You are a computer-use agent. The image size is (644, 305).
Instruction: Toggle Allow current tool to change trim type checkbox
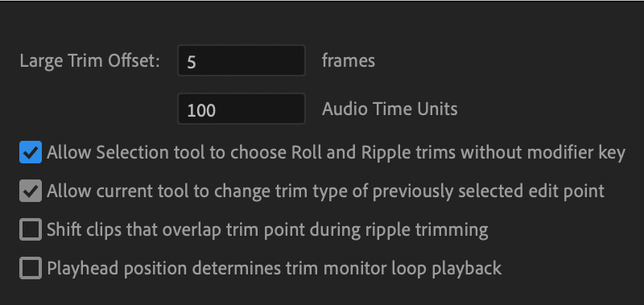[x=31, y=191]
